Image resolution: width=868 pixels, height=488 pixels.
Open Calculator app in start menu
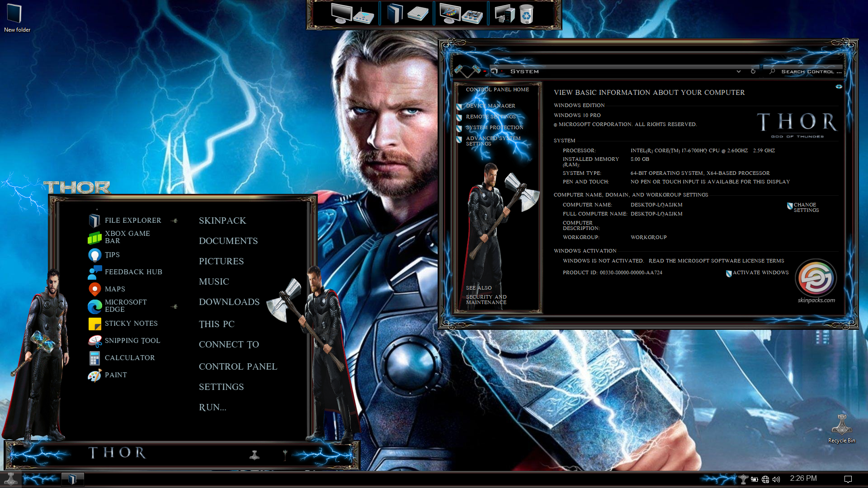tap(129, 358)
